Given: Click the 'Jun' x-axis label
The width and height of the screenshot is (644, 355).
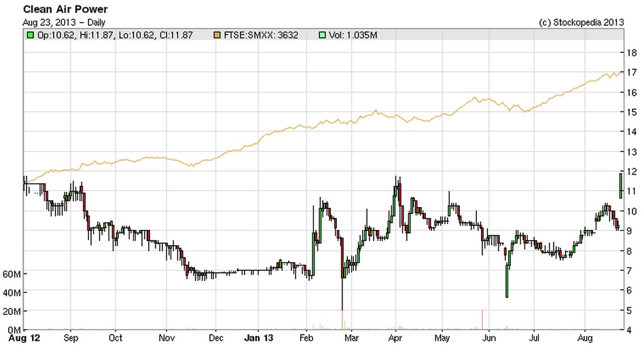Looking at the screenshot, I should pyautogui.click(x=488, y=338).
